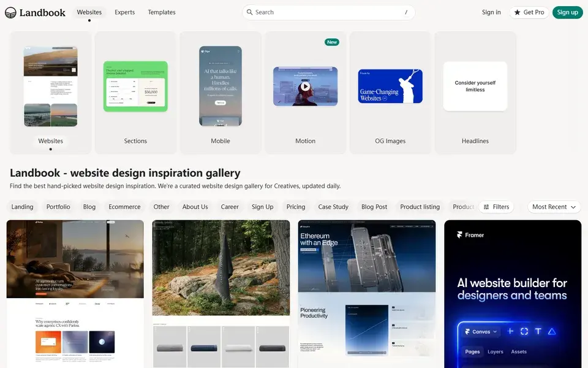The height and width of the screenshot is (368, 588).
Task: Filter by Case Study tag
Action: coord(333,207)
